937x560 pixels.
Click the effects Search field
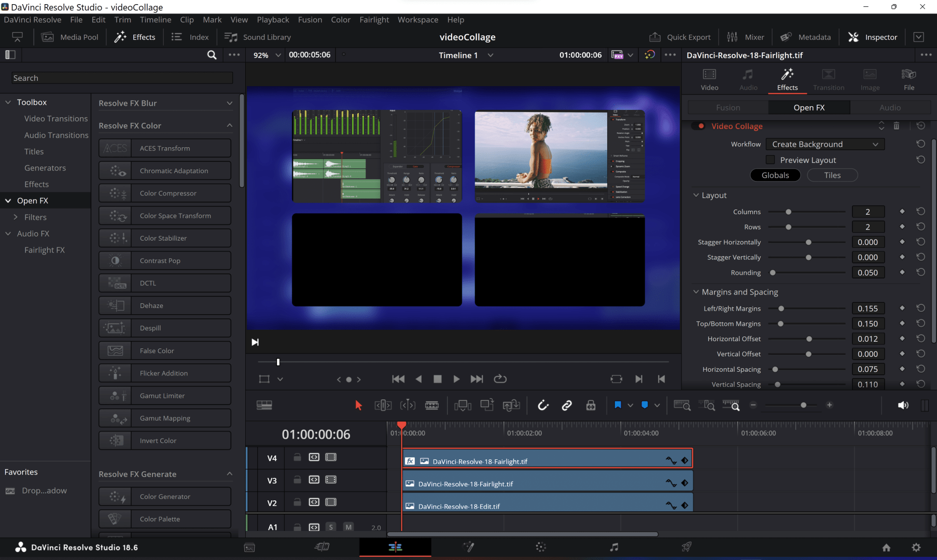point(121,78)
